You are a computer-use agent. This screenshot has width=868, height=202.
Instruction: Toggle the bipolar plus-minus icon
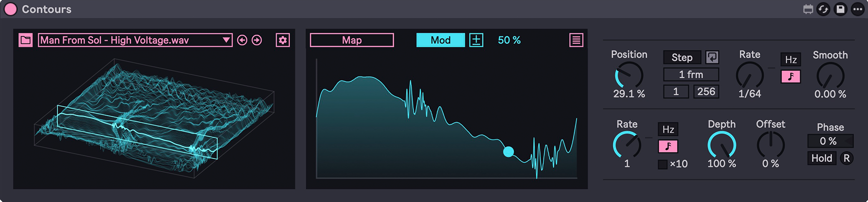pos(476,40)
